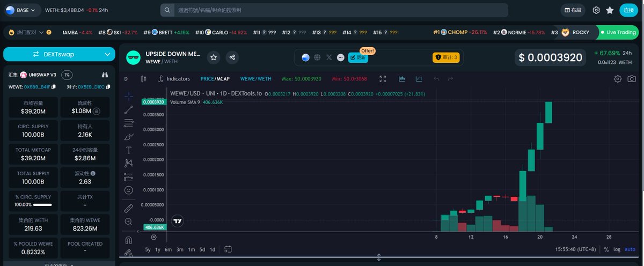Open Indicators menu
The width and height of the screenshot is (644, 266).
coord(174,79)
